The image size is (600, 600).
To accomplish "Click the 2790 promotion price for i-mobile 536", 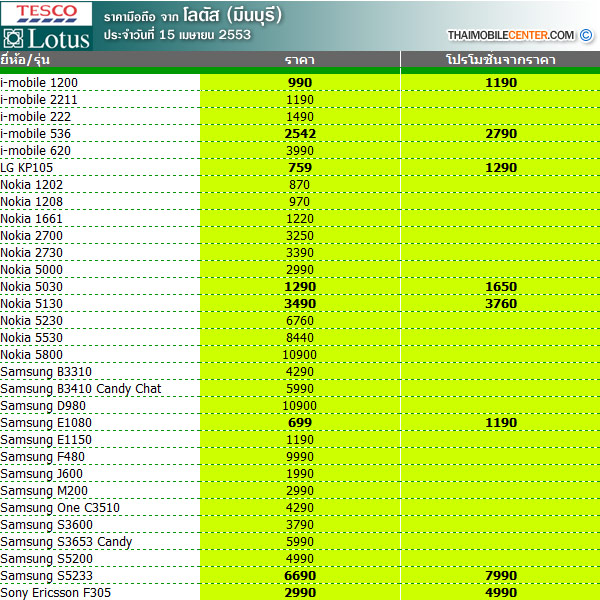I will click(x=501, y=134).
